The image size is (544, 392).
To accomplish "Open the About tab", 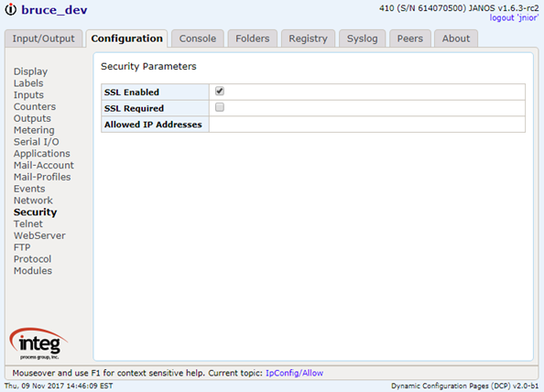I will coord(456,38).
